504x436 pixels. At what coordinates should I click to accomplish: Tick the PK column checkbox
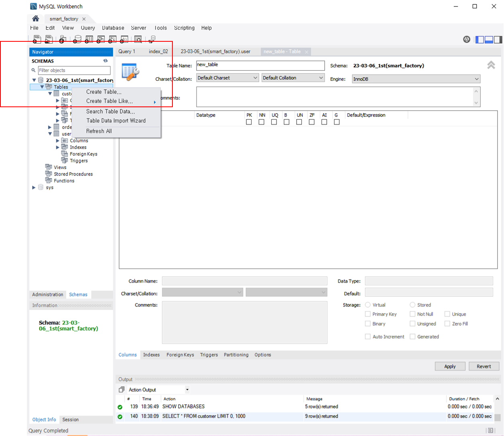249,122
